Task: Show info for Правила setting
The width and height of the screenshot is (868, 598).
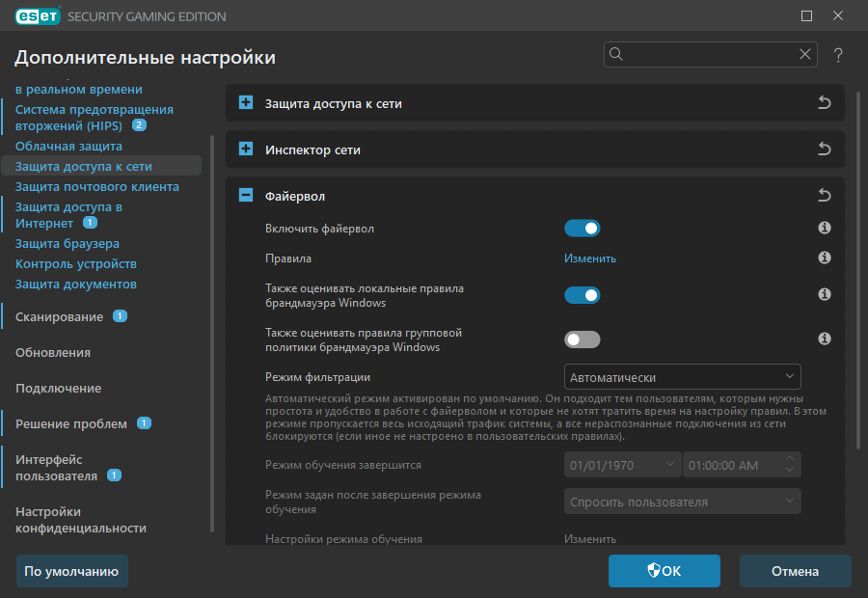Action: pos(825,258)
